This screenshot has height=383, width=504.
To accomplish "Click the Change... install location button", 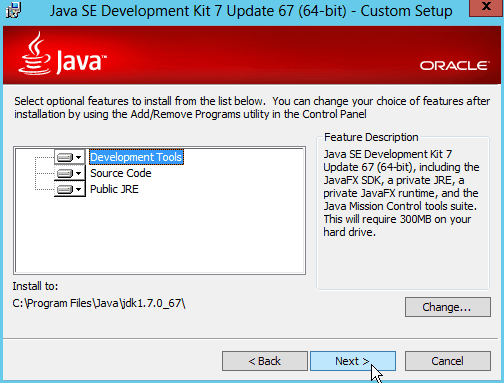I will pos(448,307).
